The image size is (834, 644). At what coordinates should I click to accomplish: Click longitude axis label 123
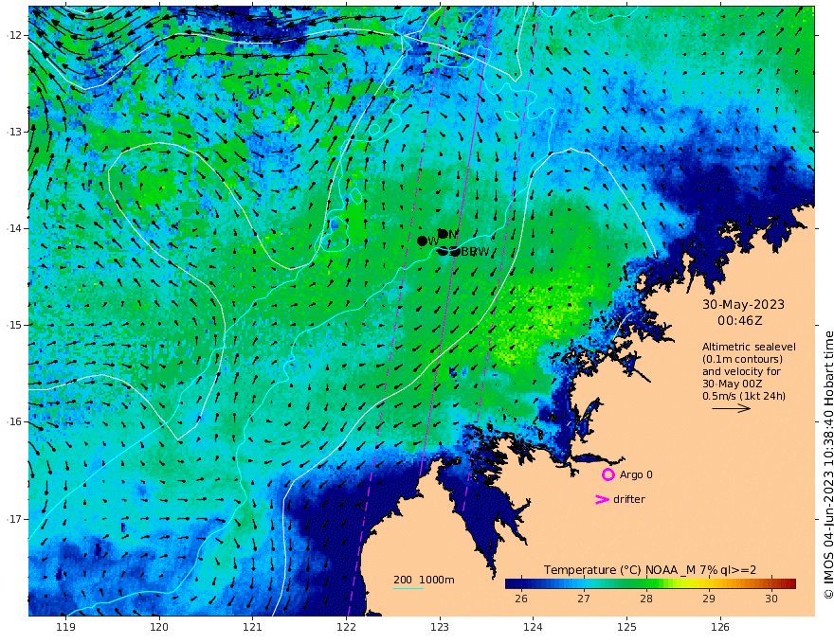[440, 628]
